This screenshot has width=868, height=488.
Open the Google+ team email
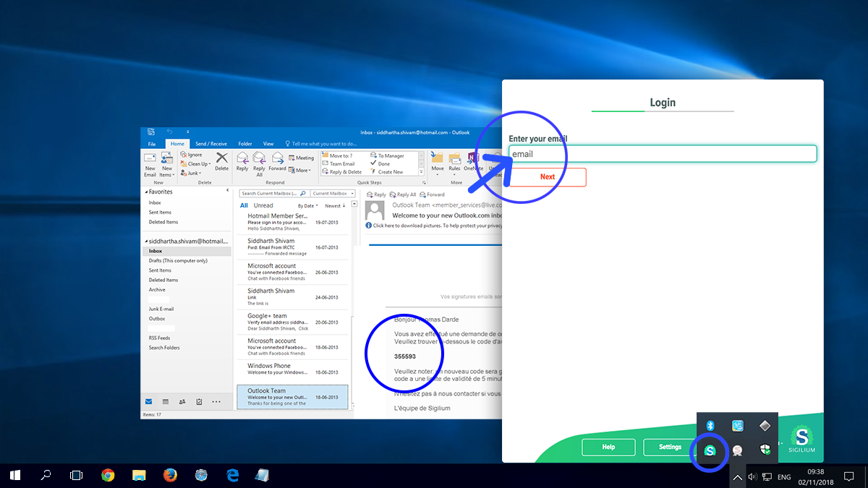coord(293,322)
